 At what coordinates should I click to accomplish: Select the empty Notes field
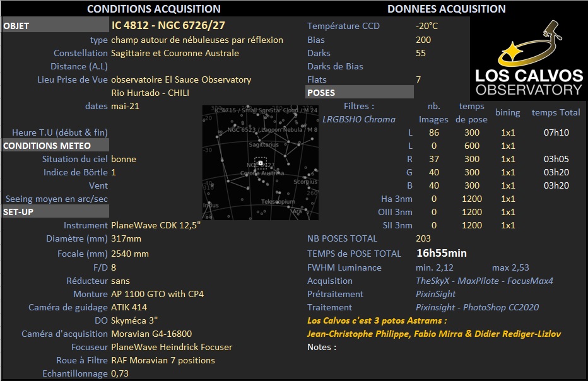pyautogui.click(x=461, y=347)
